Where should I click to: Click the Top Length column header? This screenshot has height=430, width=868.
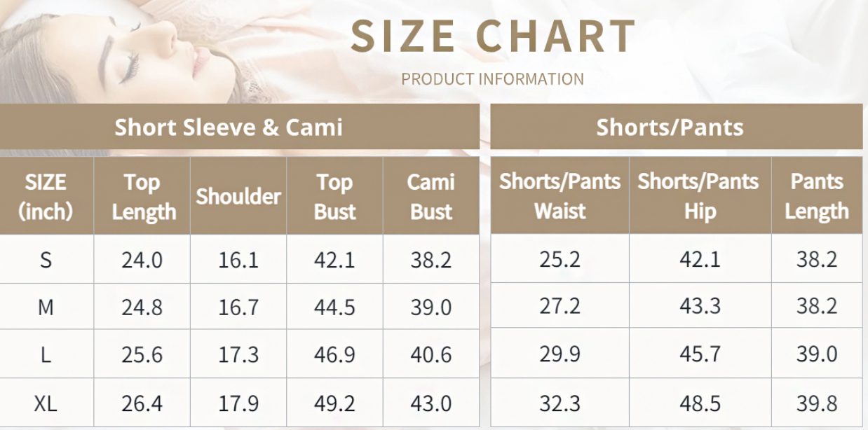click(x=143, y=196)
